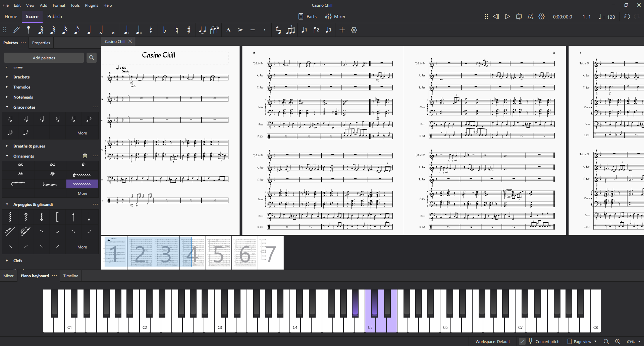The width and height of the screenshot is (644, 346).
Task: Open note input toolbar customization gear
Action: pos(354,30)
